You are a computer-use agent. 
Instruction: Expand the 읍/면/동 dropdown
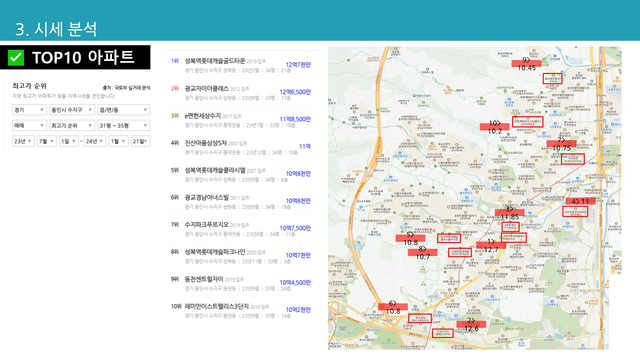124,110
